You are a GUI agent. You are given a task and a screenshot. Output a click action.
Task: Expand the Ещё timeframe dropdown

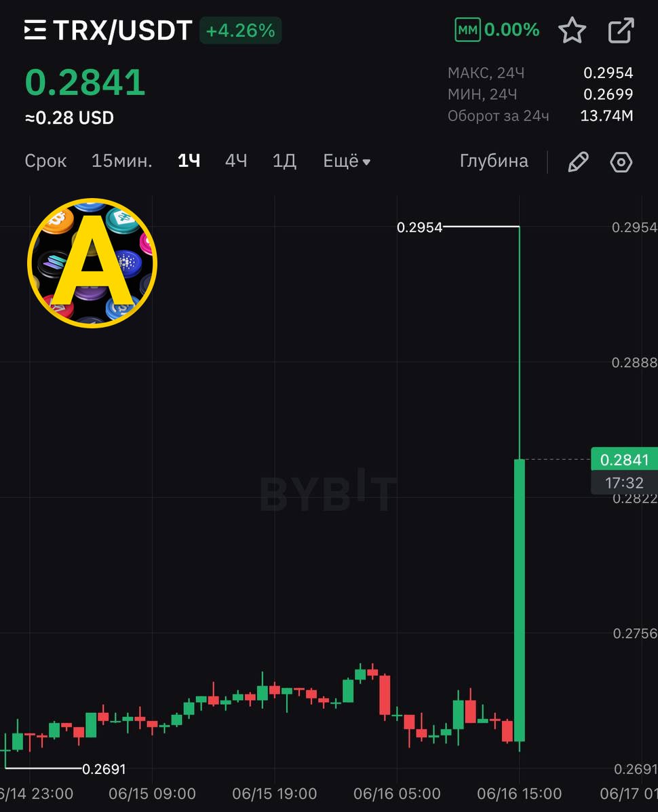tap(347, 161)
